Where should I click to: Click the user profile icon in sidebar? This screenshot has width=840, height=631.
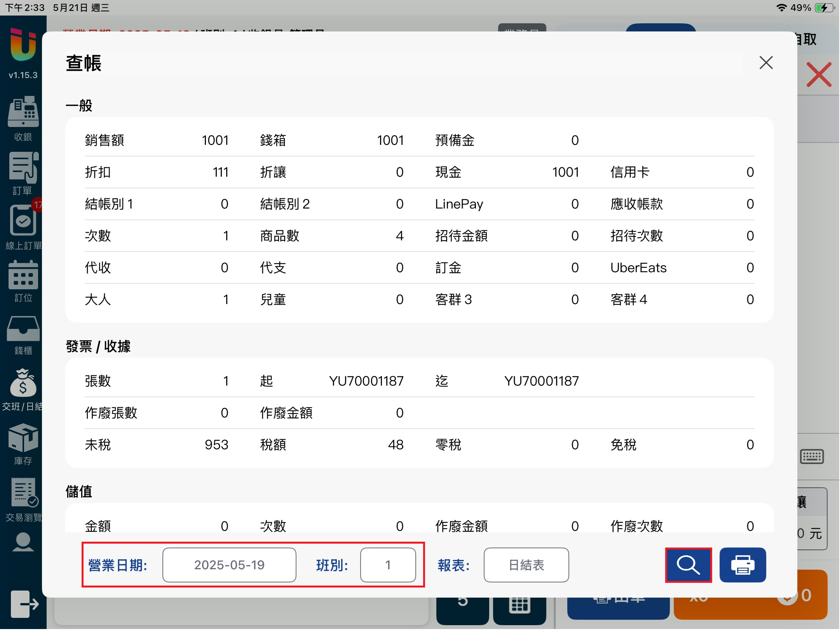point(23,542)
